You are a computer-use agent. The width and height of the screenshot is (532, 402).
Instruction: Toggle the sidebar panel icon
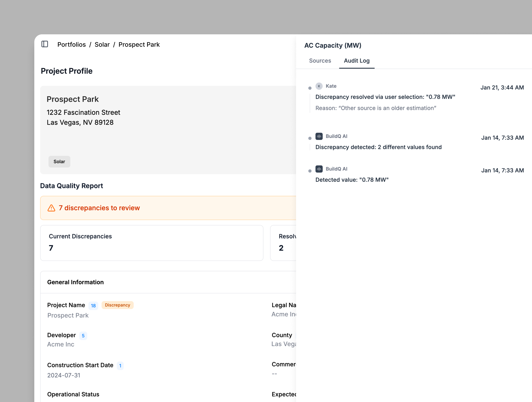point(45,44)
